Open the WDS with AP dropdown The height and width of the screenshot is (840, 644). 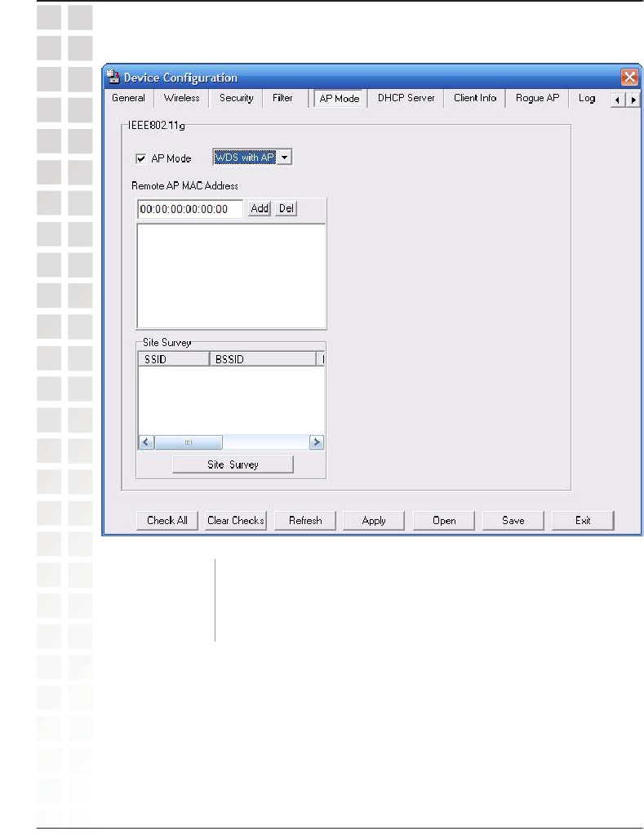[284, 157]
